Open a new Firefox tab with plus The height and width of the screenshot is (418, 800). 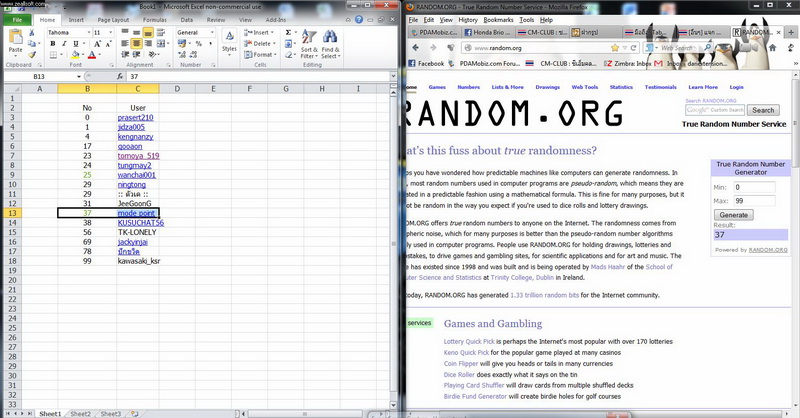[x=791, y=32]
